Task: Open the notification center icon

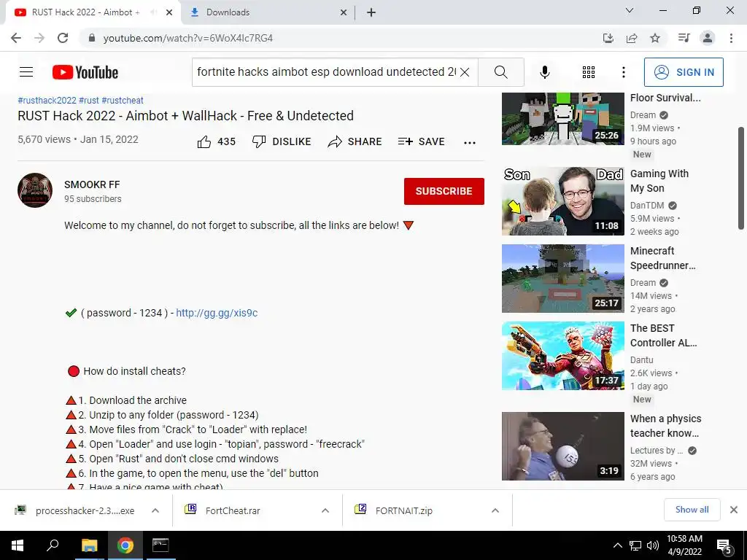Action: (724, 545)
